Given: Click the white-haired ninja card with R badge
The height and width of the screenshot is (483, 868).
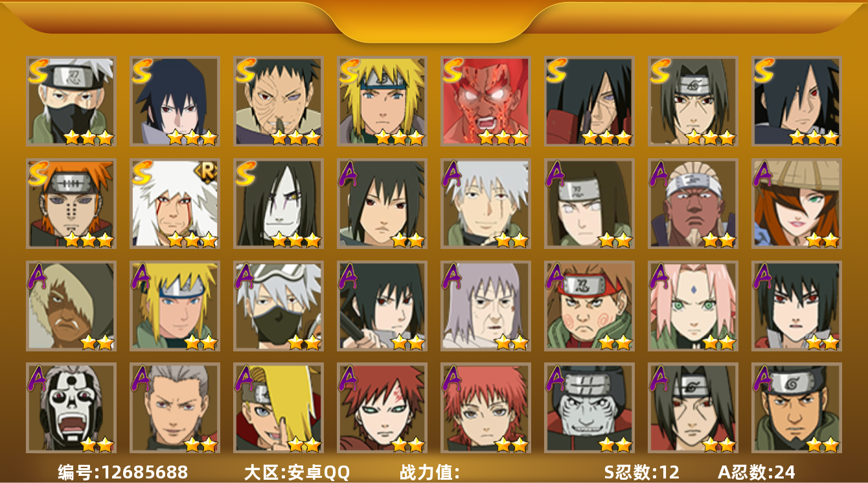Looking at the screenshot, I should (175, 204).
